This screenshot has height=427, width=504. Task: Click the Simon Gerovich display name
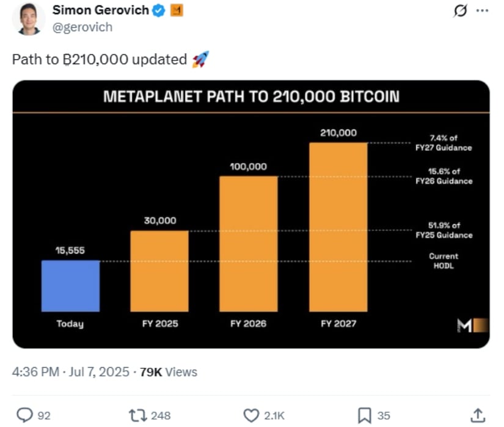point(101,10)
